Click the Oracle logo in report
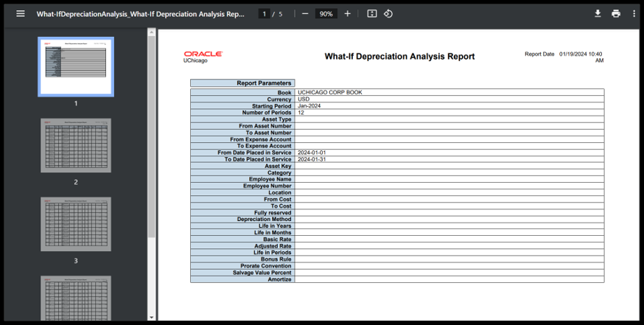The width and height of the screenshot is (644, 325). coord(203,54)
